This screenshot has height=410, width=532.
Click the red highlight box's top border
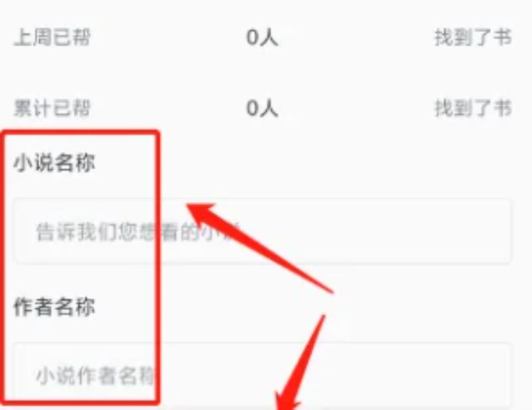tap(81, 133)
